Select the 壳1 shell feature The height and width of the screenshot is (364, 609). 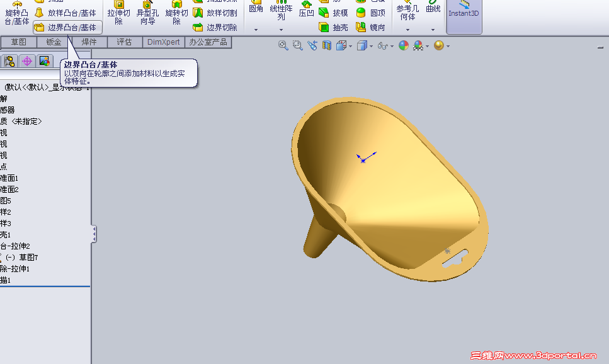6,235
